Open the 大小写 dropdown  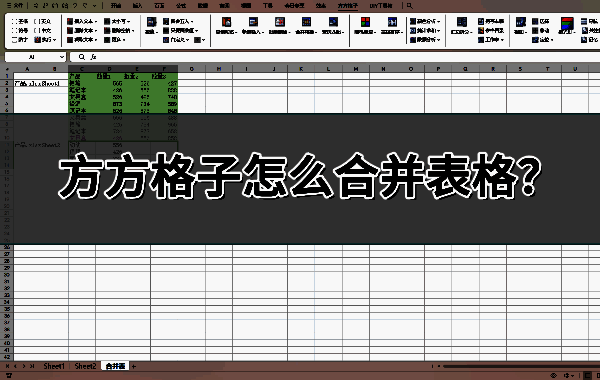pos(117,21)
